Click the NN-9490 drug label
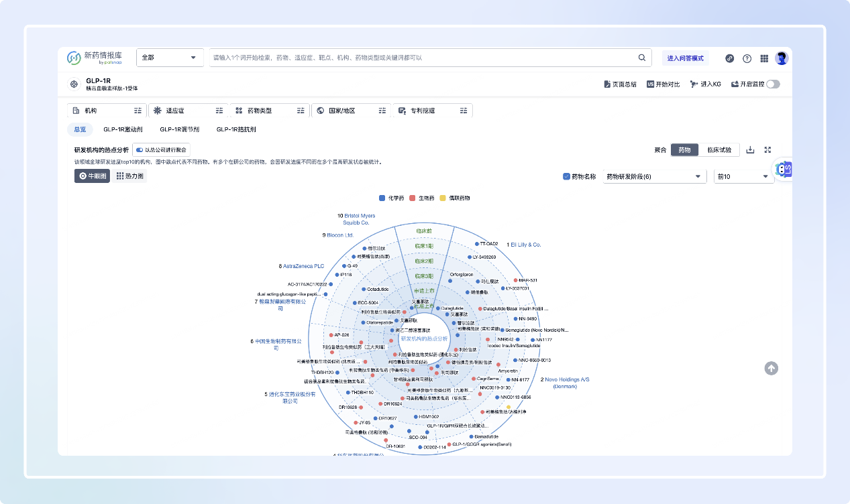The image size is (850, 504). (x=528, y=318)
